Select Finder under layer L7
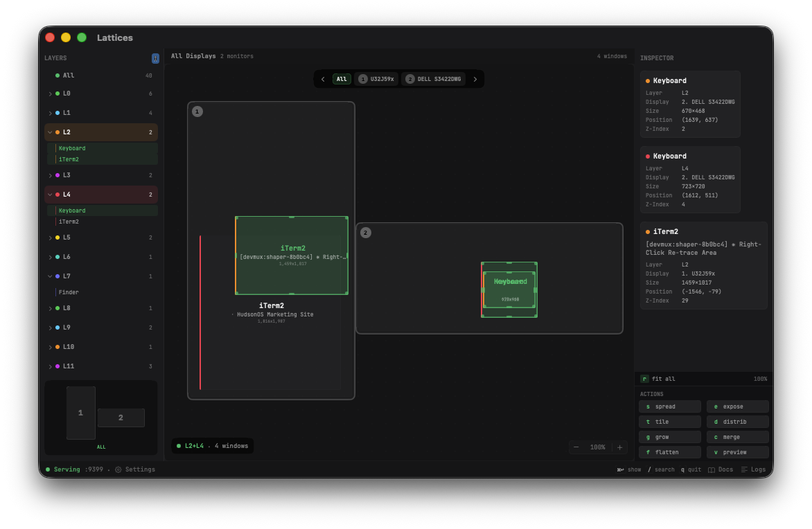The height and width of the screenshot is (529, 812). [69, 292]
